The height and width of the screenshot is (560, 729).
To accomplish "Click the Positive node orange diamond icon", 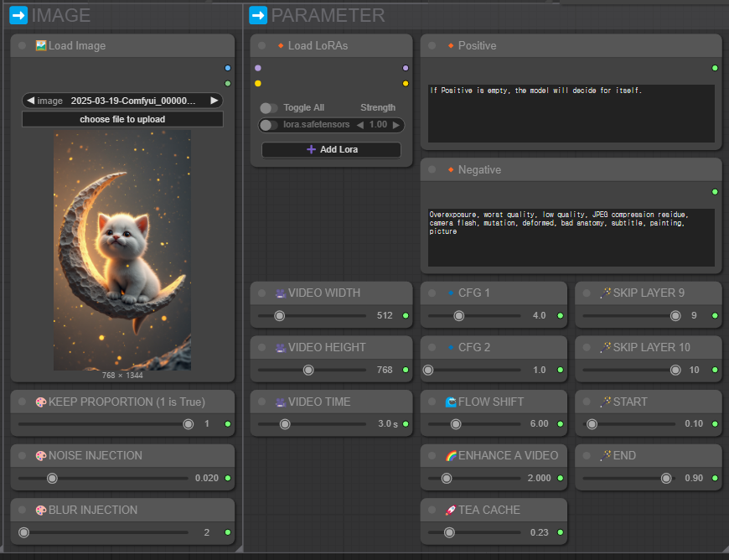I will (451, 45).
